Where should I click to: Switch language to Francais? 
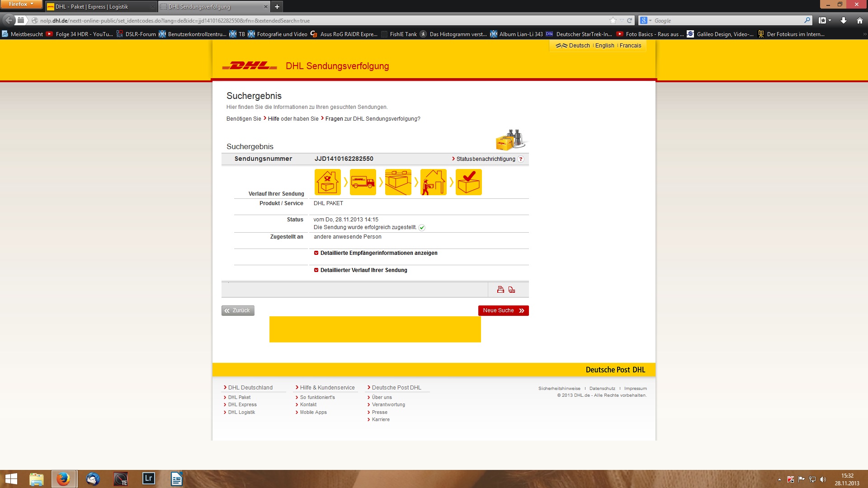(x=630, y=46)
